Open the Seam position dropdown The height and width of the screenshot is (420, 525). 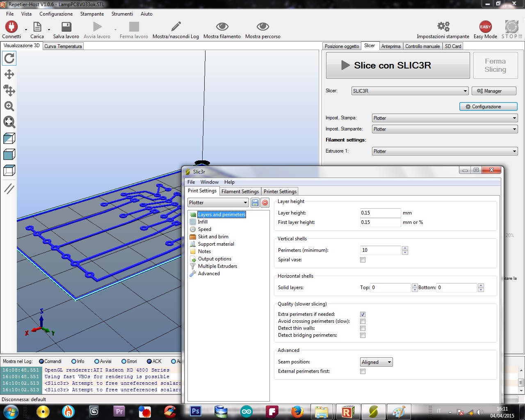tap(377, 362)
